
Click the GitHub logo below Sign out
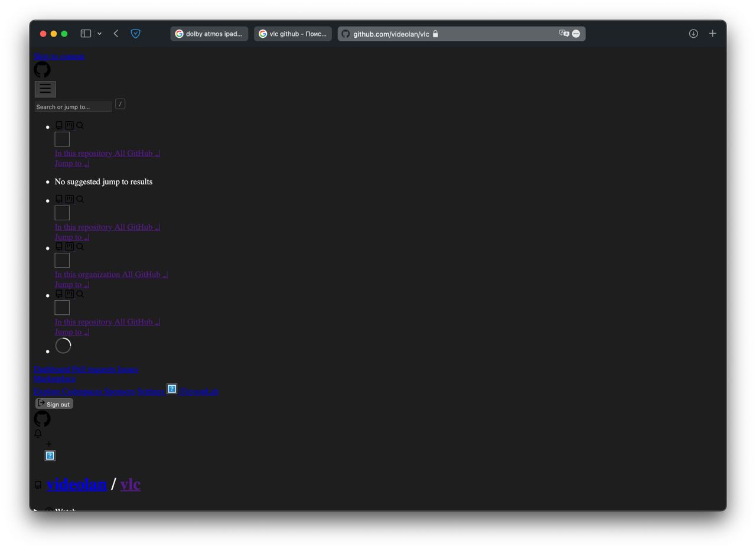(x=42, y=419)
